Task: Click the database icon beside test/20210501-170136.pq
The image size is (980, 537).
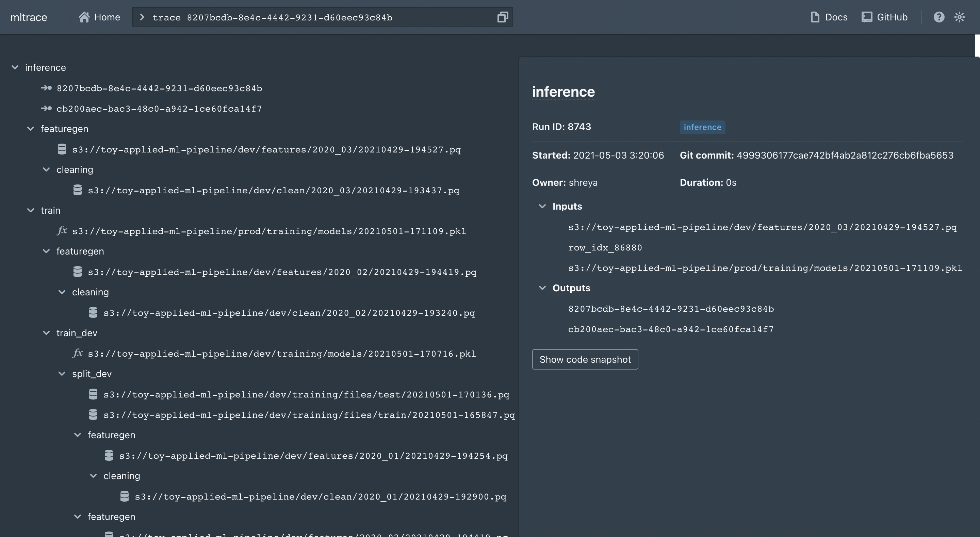Action: click(93, 394)
